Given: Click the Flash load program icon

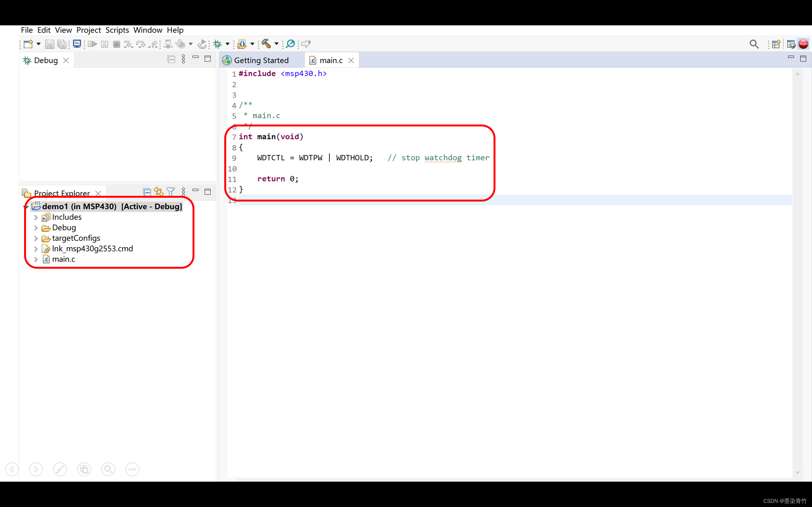Looking at the screenshot, I should pyautogui.click(x=242, y=44).
